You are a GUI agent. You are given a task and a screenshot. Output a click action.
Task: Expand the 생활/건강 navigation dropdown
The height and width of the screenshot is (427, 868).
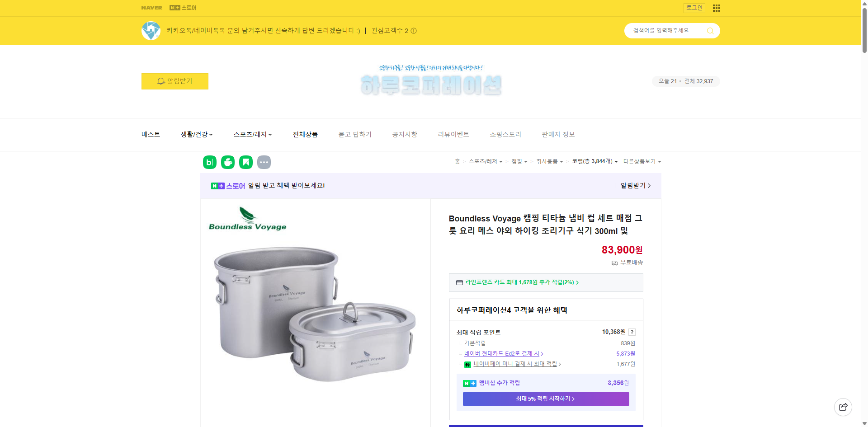pyautogui.click(x=196, y=134)
